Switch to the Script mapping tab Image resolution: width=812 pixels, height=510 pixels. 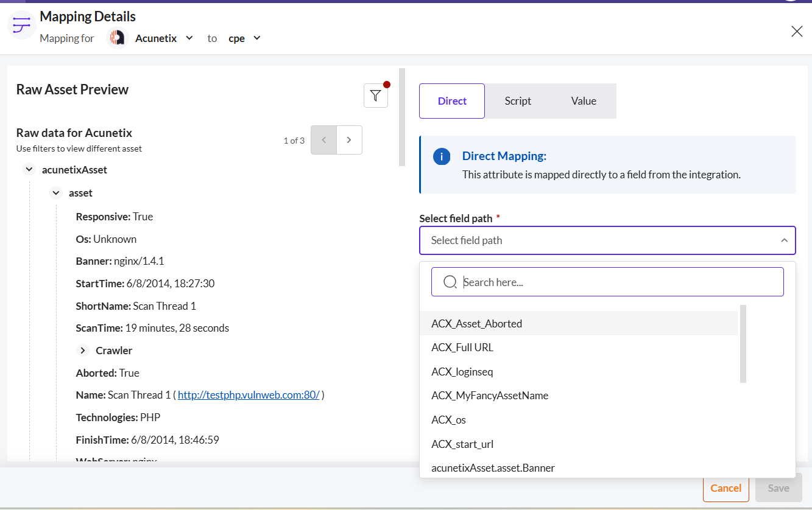[518, 101]
